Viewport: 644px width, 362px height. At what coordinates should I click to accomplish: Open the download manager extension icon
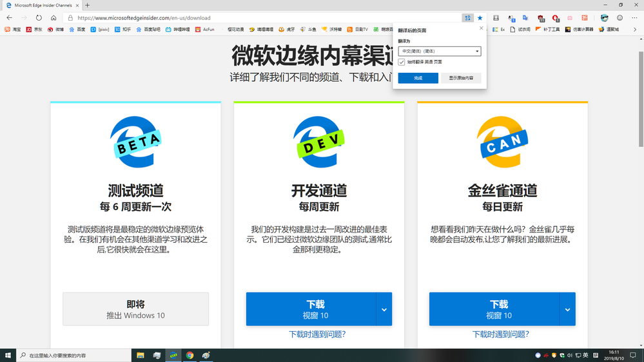click(496, 18)
